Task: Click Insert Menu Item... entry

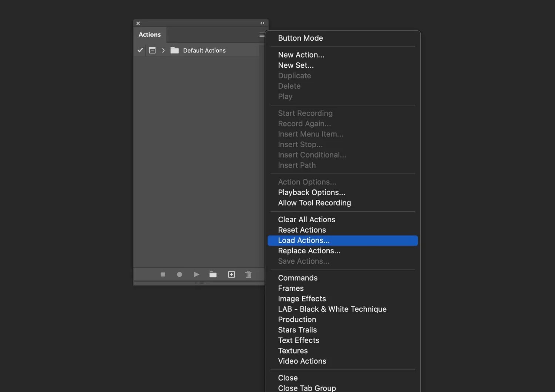Action: [x=343, y=134]
